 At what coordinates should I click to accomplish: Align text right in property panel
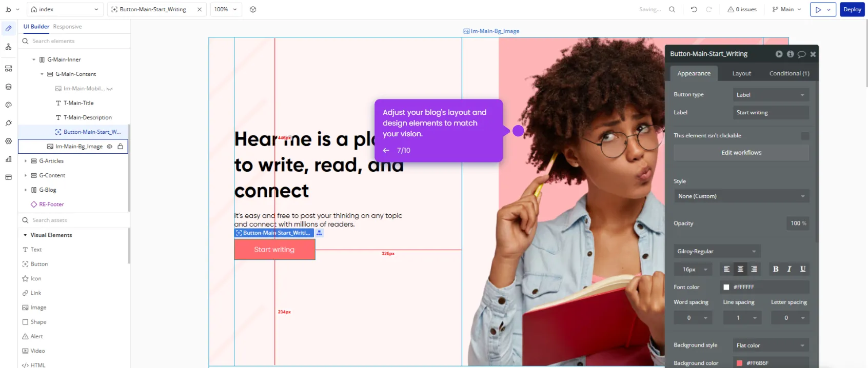tap(754, 269)
